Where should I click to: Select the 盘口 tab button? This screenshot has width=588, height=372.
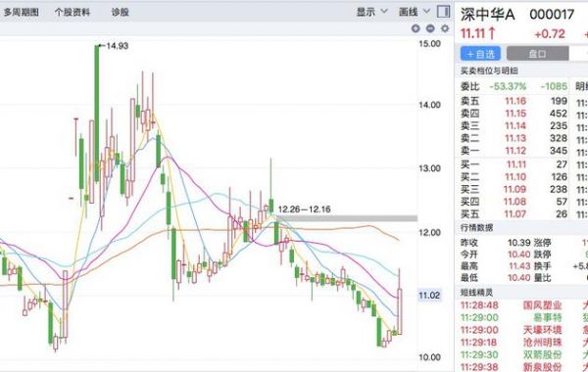(x=537, y=54)
